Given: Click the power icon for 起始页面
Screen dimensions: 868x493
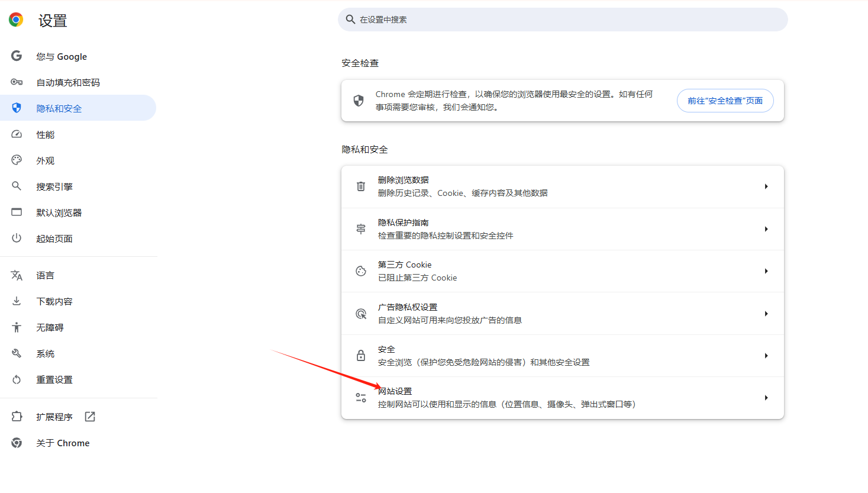Looking at the screenshot, I should [x=17, y=238].
